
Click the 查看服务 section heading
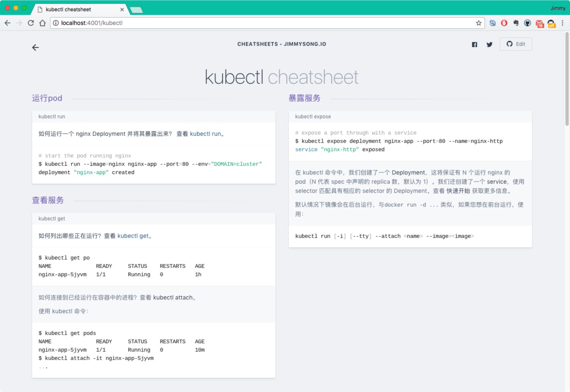[x=48, y=200]
